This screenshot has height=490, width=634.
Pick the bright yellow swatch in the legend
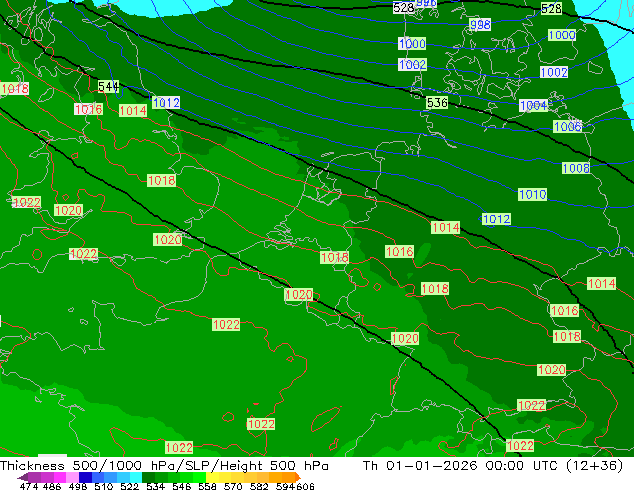click(212, 477)
